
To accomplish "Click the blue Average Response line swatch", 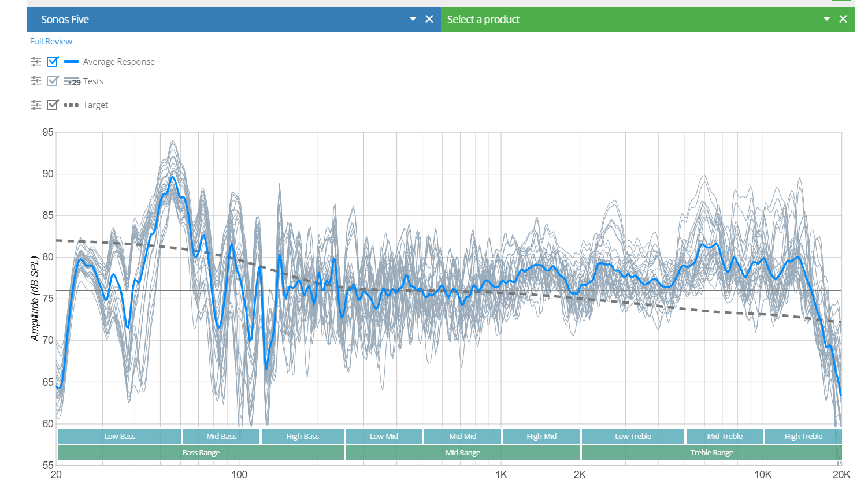I will tap(71, 61).
